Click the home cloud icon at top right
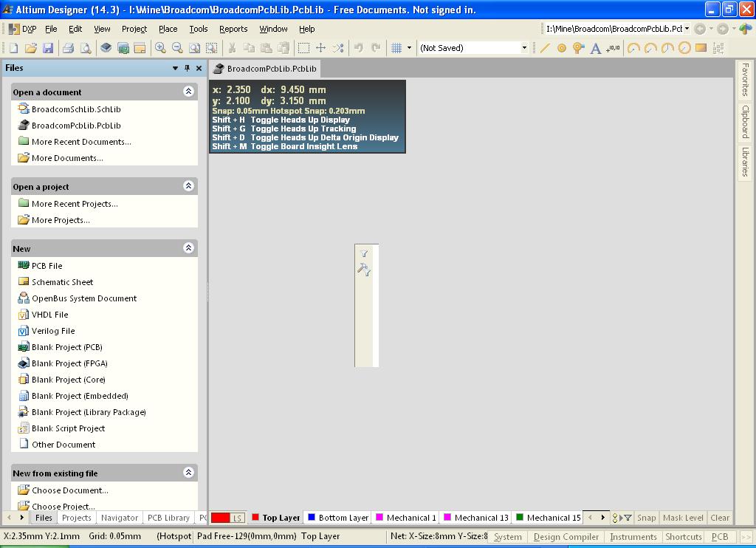The image size is (756, 548). click(x=746, y=29)
